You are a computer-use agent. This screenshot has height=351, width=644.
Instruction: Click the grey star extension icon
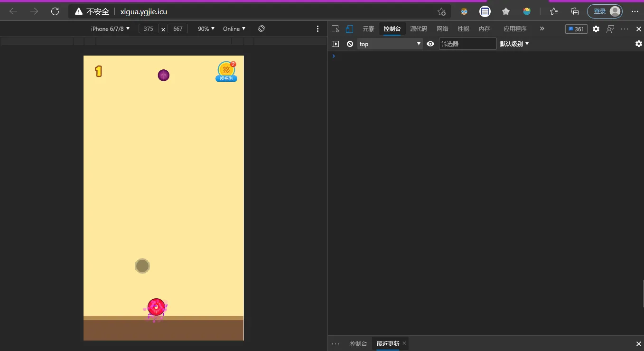click(506, 11)
